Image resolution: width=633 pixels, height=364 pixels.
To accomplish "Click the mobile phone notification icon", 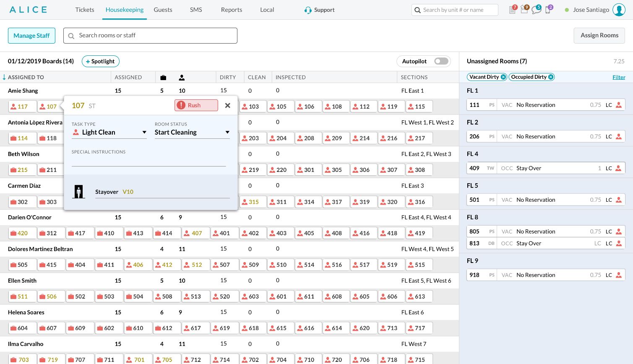I will (x=548, y=10).
